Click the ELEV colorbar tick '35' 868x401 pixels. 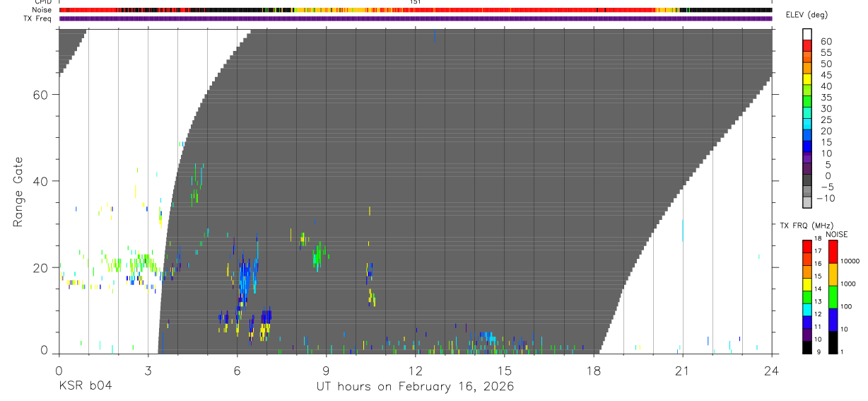[x=826, y=98]
